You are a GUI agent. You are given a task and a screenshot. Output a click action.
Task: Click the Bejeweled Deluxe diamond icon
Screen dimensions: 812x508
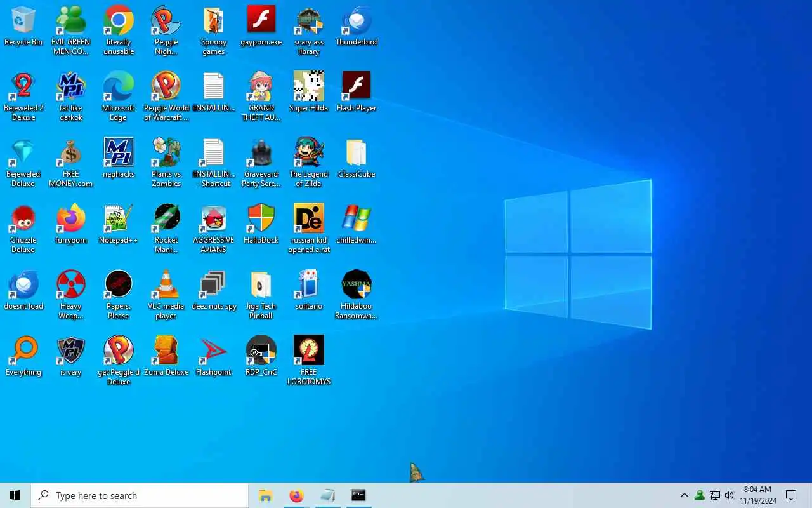pos(23,163)
